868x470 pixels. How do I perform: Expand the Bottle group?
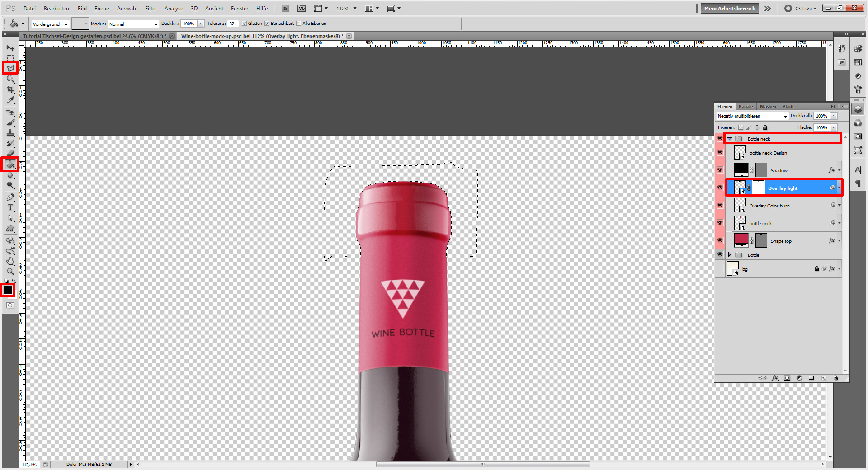(x=729, y=254)
